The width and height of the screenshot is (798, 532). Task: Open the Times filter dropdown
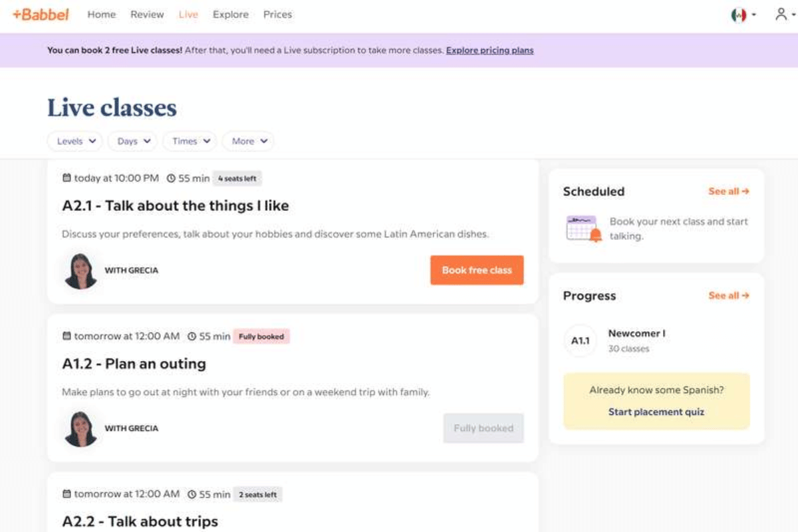(x=190, y=141)
